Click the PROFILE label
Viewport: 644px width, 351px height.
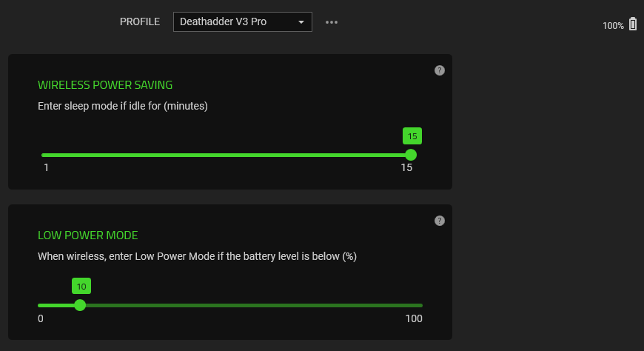pos(140,22)
